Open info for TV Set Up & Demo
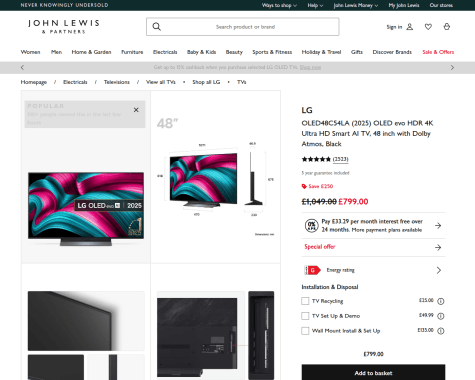This screenshot has height=380, width=475. (x=441, y=316)
